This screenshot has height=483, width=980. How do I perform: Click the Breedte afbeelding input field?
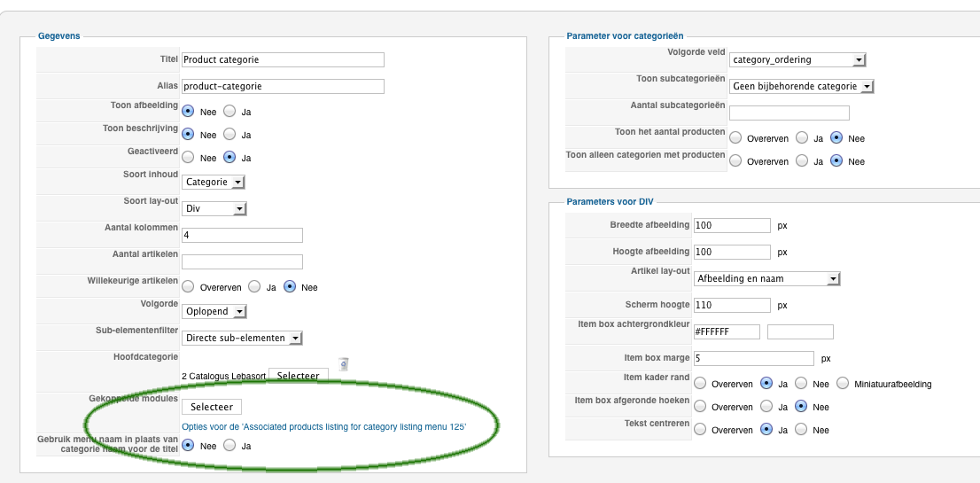click(732, 225)
